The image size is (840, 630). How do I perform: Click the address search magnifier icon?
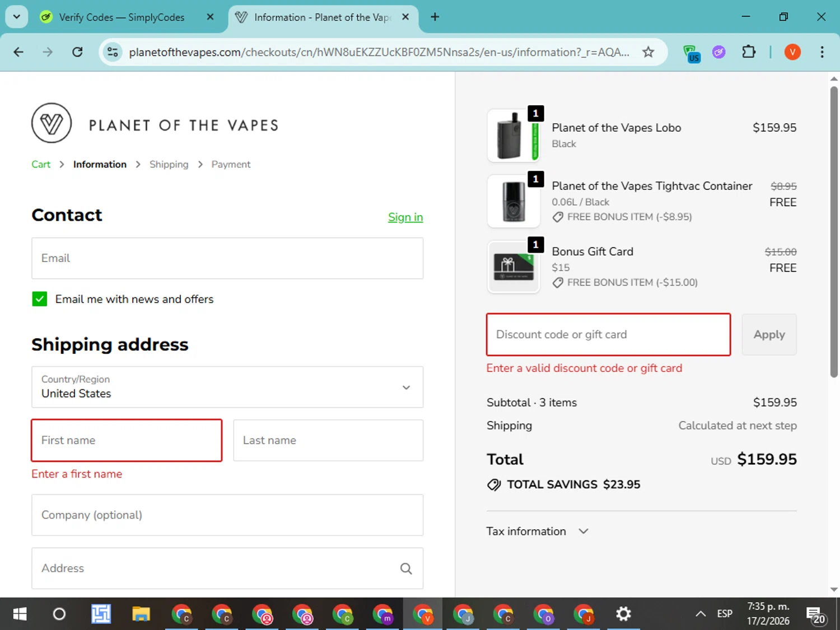tap(406, 568)
